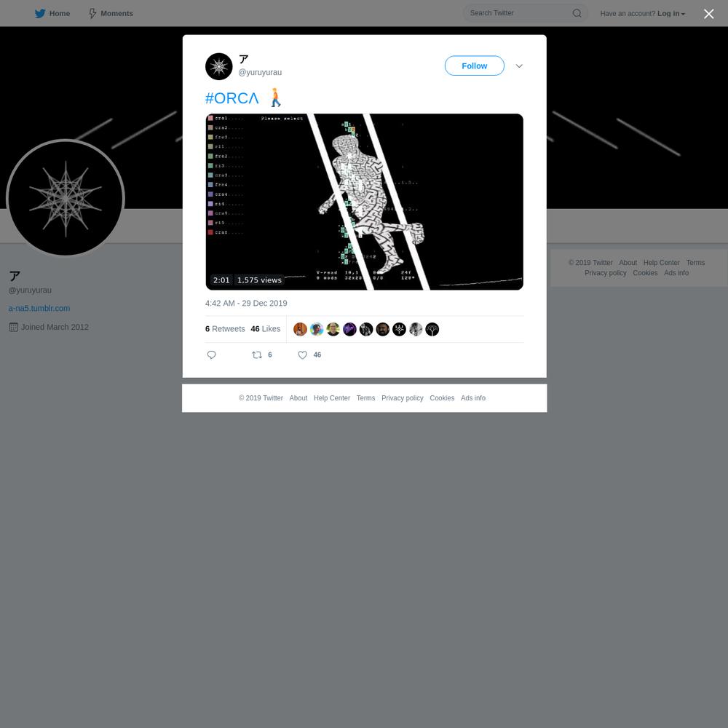This screenshot has width=728, height=728.
Task: Follow the @yuruyurau account
Action: [474, 66]
